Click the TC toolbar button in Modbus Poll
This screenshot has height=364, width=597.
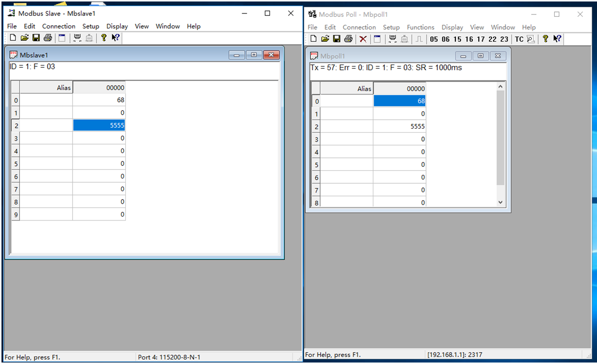point(519,39)
